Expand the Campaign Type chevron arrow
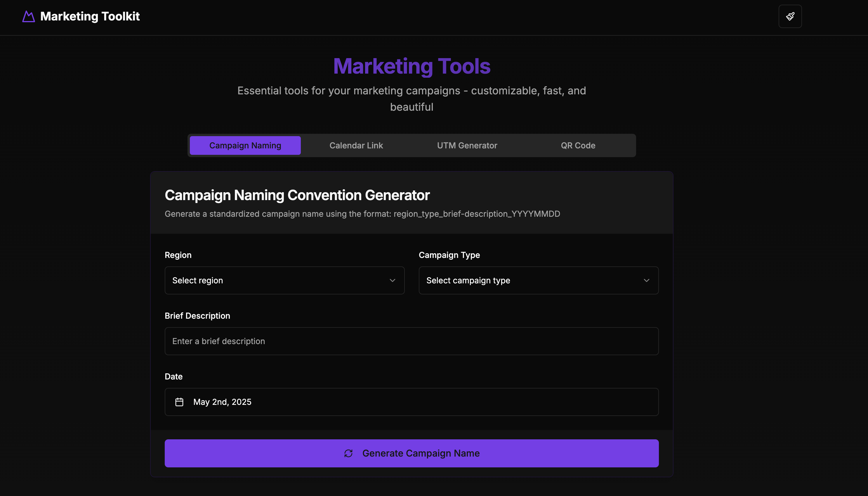 (x=646, y=280)
